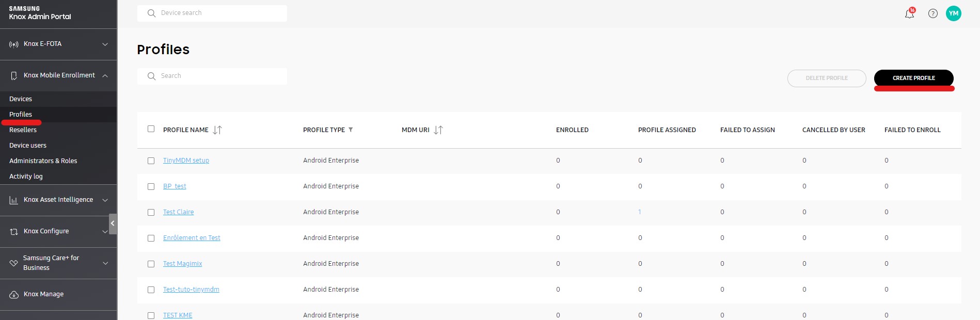Click the FAILED TO ENROLL column header
Viewport: 980px width, 320px height.
912,130
